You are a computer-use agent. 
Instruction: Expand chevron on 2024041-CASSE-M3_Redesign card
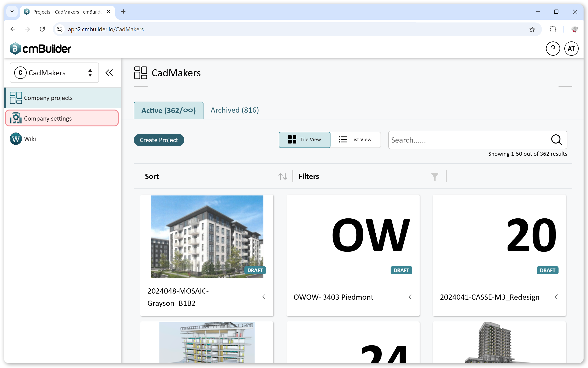[x=556, y=297]
